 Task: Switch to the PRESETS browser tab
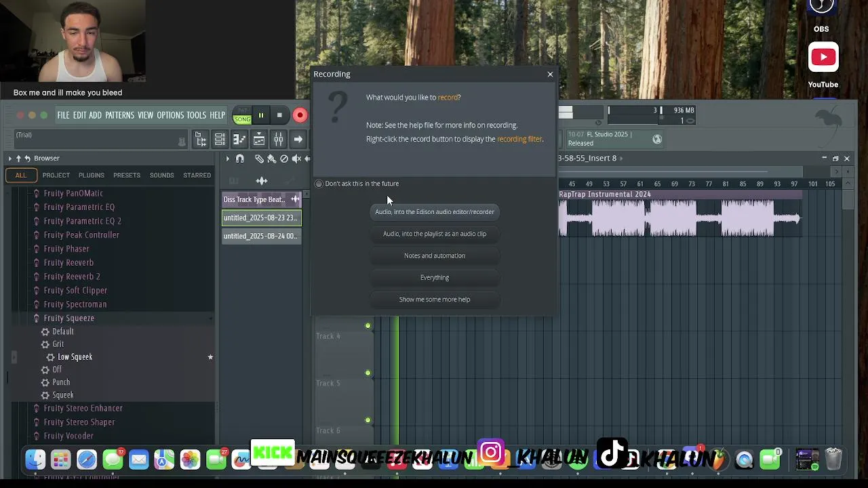pyautogui.click(x=127, y=175)
